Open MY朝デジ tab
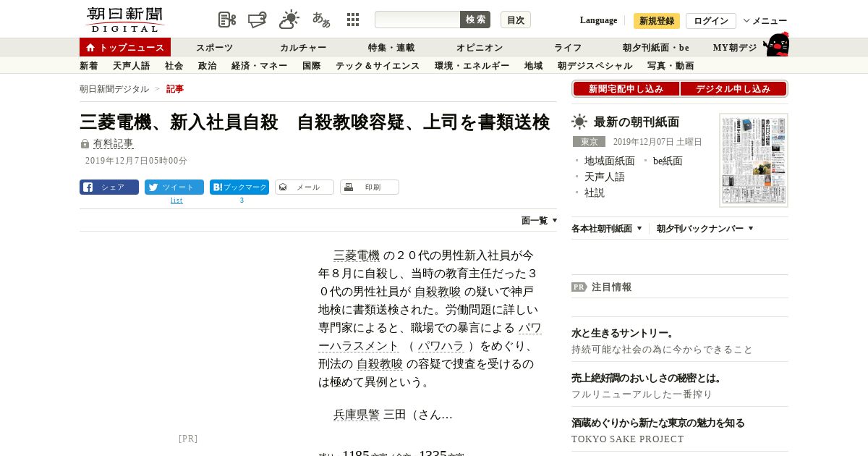Screen dimensions: 868x456 [735, 47]
